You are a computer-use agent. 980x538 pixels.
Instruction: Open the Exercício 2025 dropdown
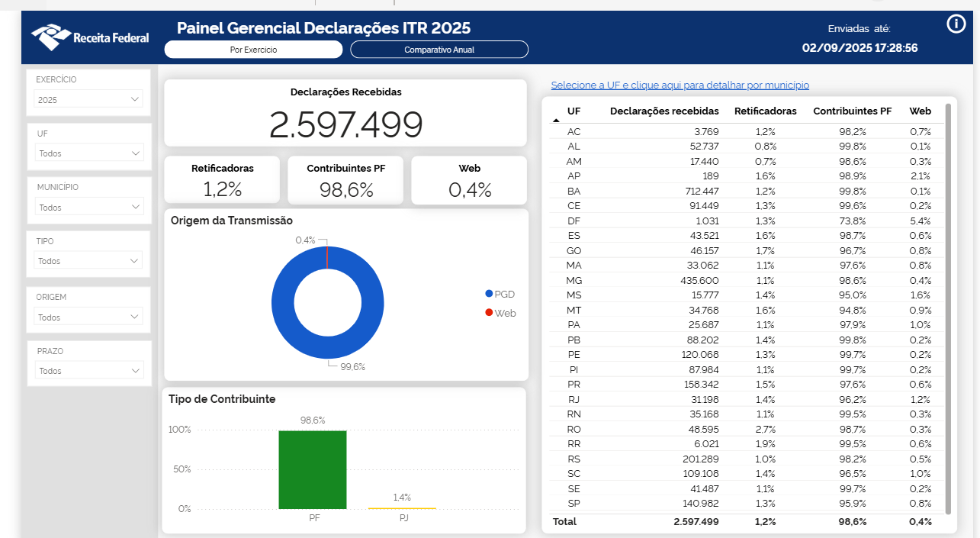[88, 99]
